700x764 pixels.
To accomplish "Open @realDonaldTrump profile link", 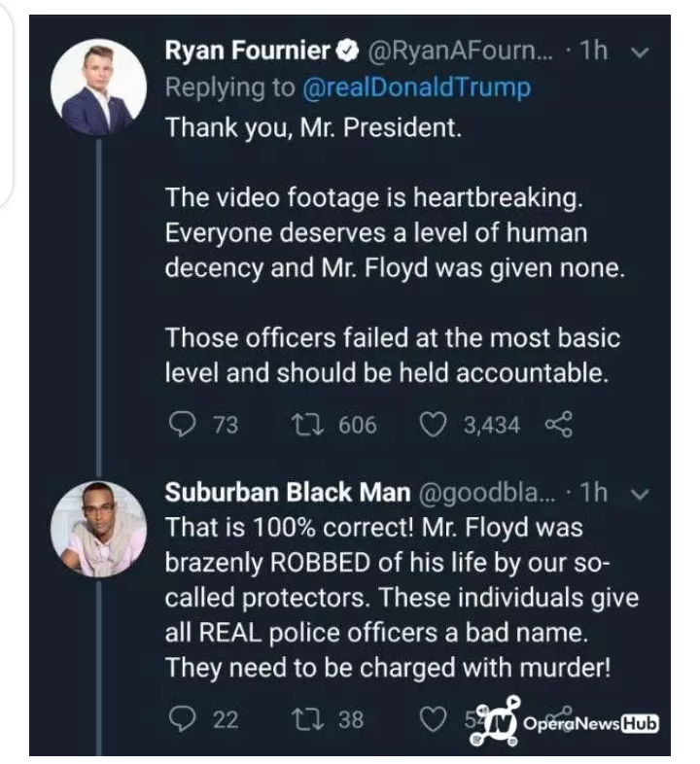I will [417, 87].
